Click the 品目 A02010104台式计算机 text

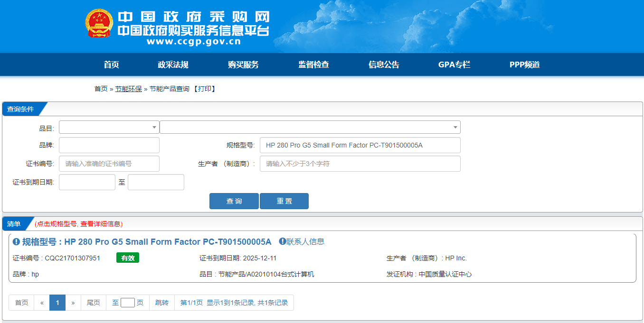click(257, 274)
